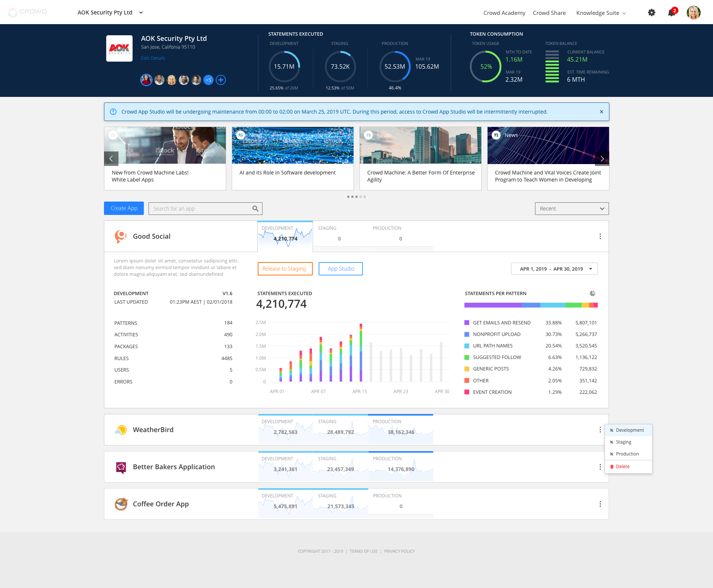713x588 pixels.
Task: Select Production in the context menu
Action: point(628,454)
